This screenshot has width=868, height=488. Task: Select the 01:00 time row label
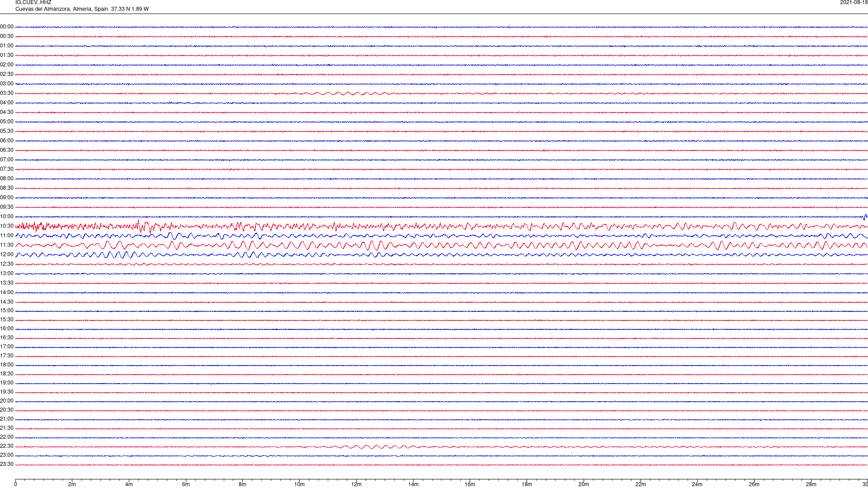pos(7,46)
